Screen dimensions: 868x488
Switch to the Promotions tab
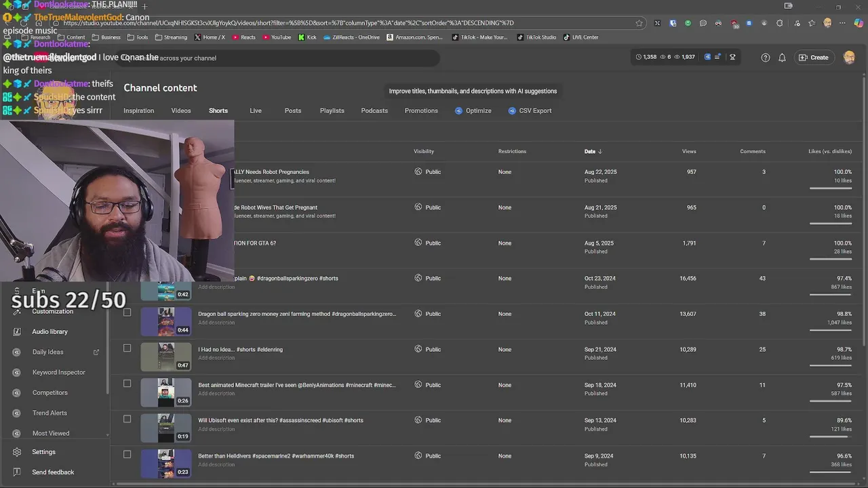(421, 110)
